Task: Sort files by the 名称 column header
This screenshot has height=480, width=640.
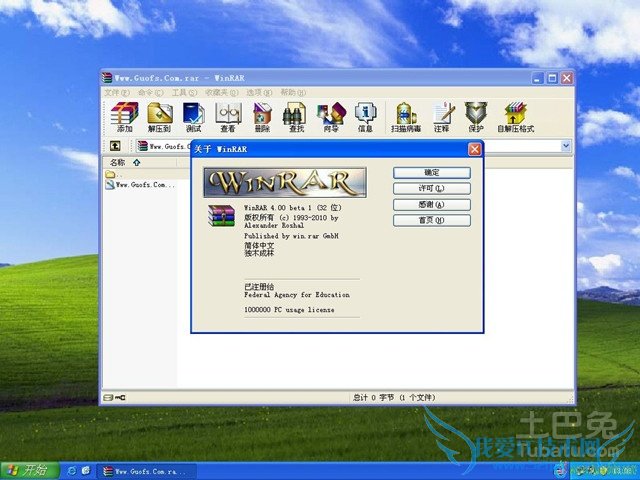Action: click(x=118, y=162)
